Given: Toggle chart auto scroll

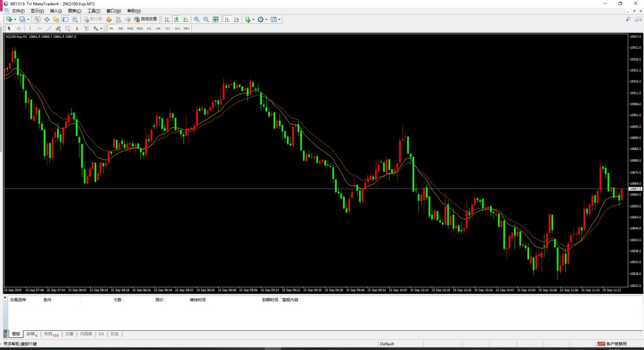Looking at the screenshot, I should [227, 19].
